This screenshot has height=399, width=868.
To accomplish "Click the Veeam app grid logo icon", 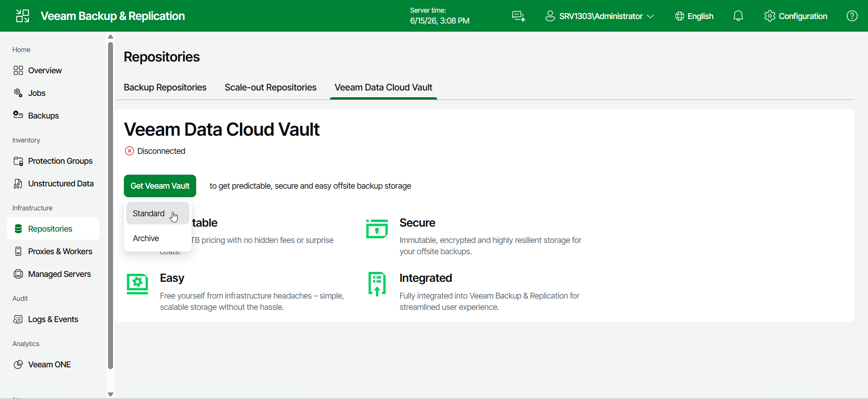I will pos(23,16).
